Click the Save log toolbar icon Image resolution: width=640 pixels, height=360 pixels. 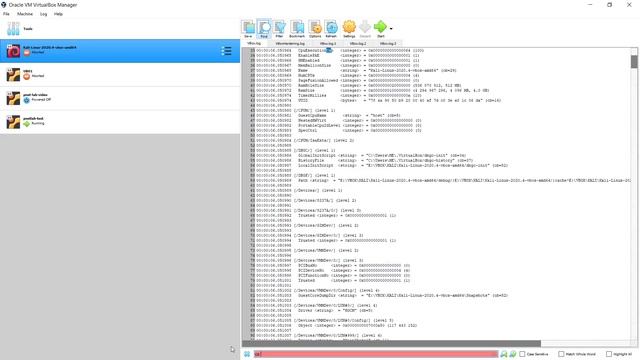(x=248, y=27)
